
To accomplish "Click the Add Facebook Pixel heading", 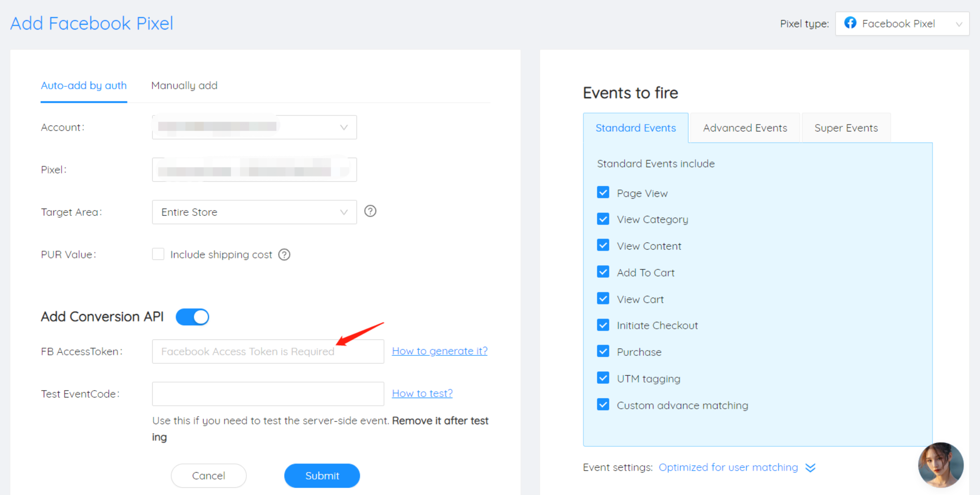I will (x=92, y=23).
